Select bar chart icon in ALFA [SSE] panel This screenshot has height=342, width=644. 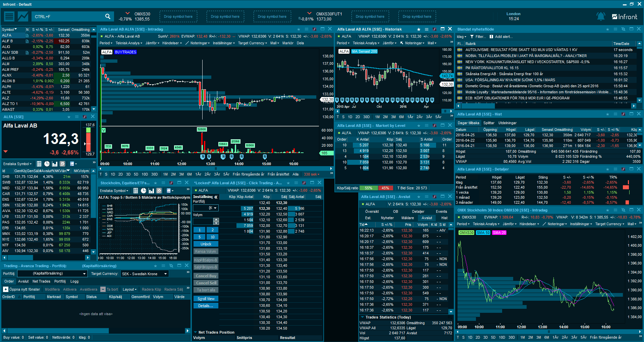[55, 164]
